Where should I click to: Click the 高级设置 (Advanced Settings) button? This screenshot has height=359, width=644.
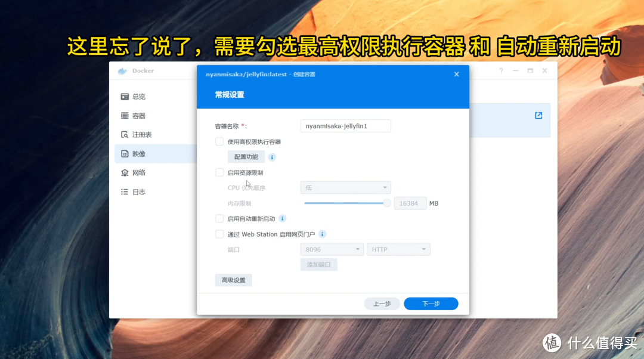(x=233, y=280)
